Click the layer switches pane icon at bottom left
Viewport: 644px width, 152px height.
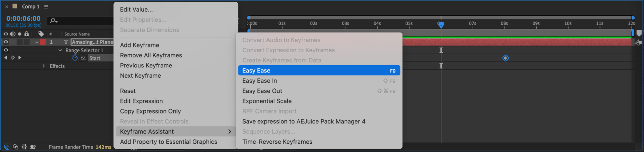(6, 147)
